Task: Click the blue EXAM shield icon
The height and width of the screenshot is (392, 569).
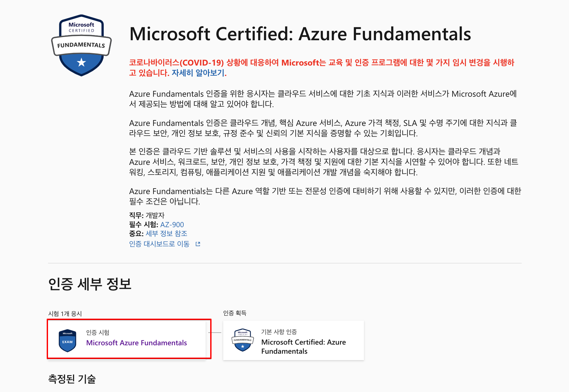Action: pos(67,340)
